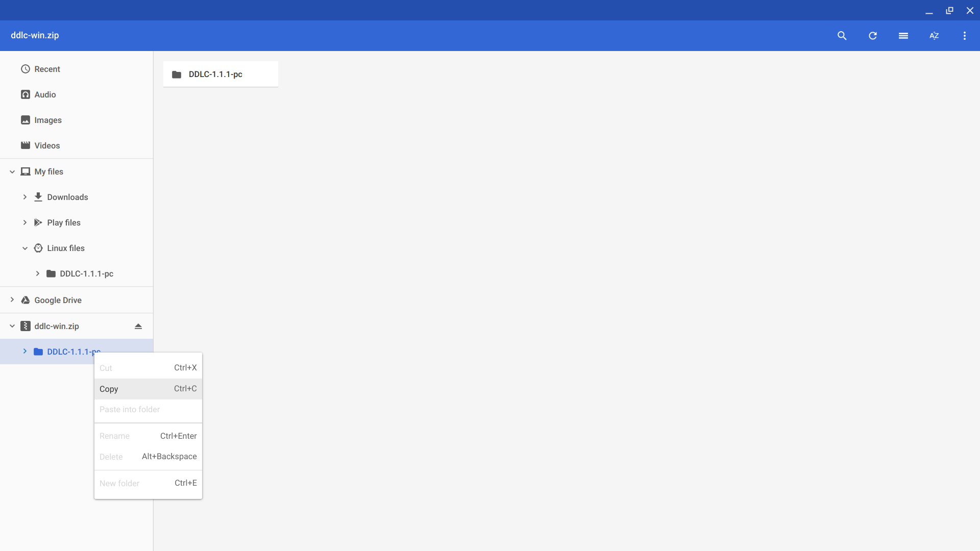Click the more options icon in toolbar
The height and width of the screenshot is (551, 980).
point(965,36)
